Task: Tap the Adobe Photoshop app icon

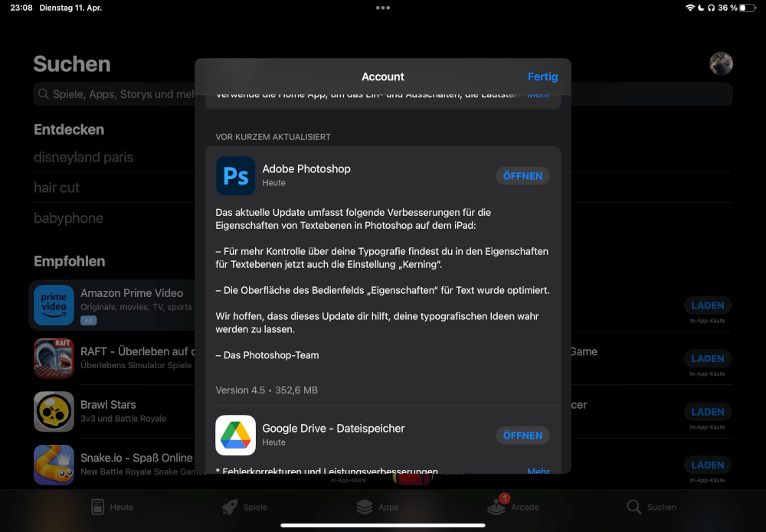Action: click(235, 176)
